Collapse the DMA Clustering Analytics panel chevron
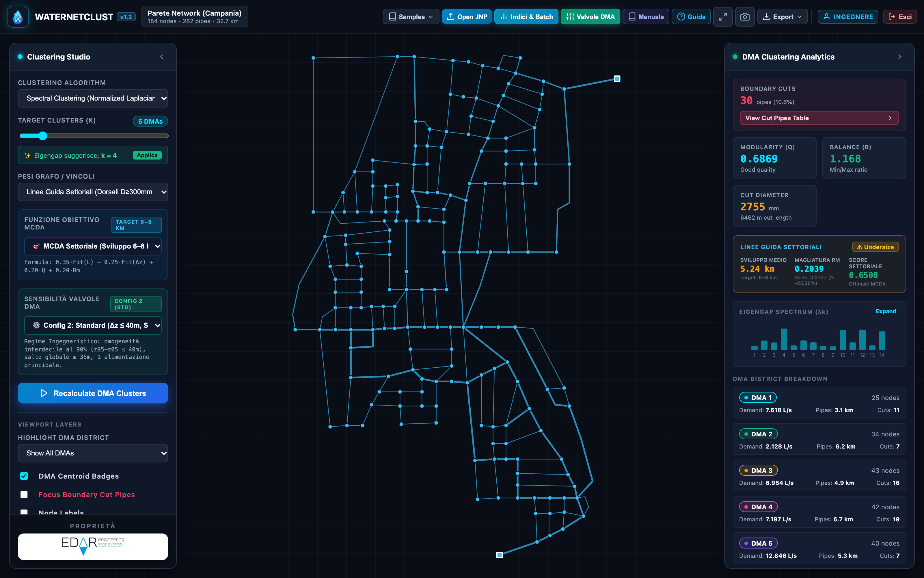The height and width of the screenshot is (578, 924). pos(899,57)
